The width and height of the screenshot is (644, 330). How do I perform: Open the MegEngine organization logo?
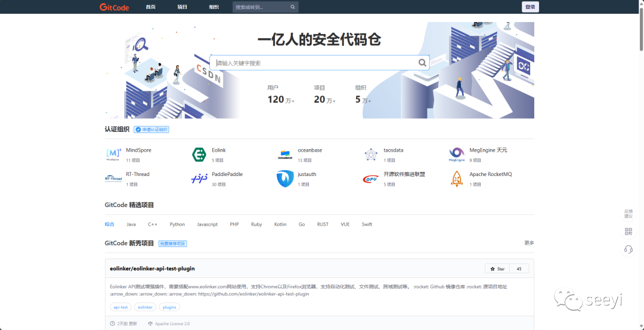456,155
